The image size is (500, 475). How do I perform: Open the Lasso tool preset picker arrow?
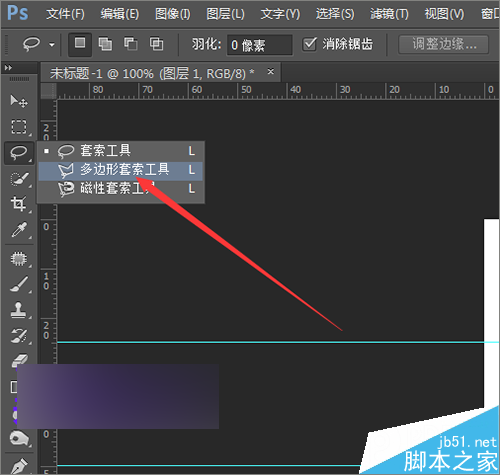point(52,44)
